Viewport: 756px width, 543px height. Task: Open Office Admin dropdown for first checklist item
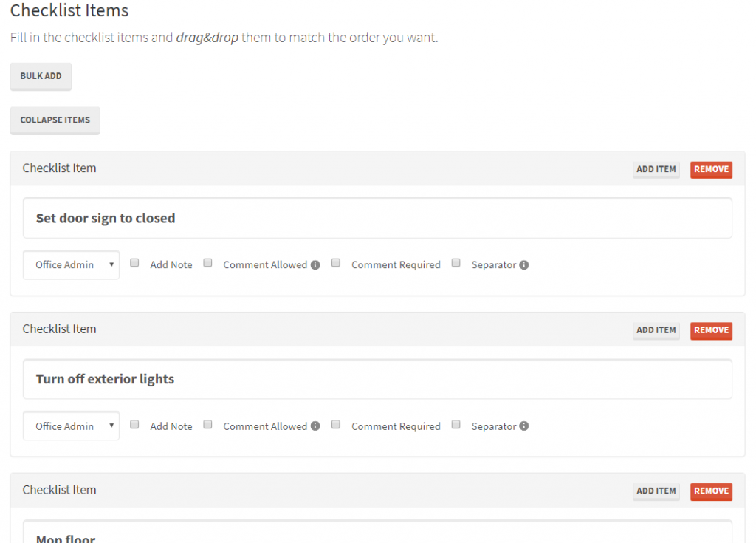[71, 265]
